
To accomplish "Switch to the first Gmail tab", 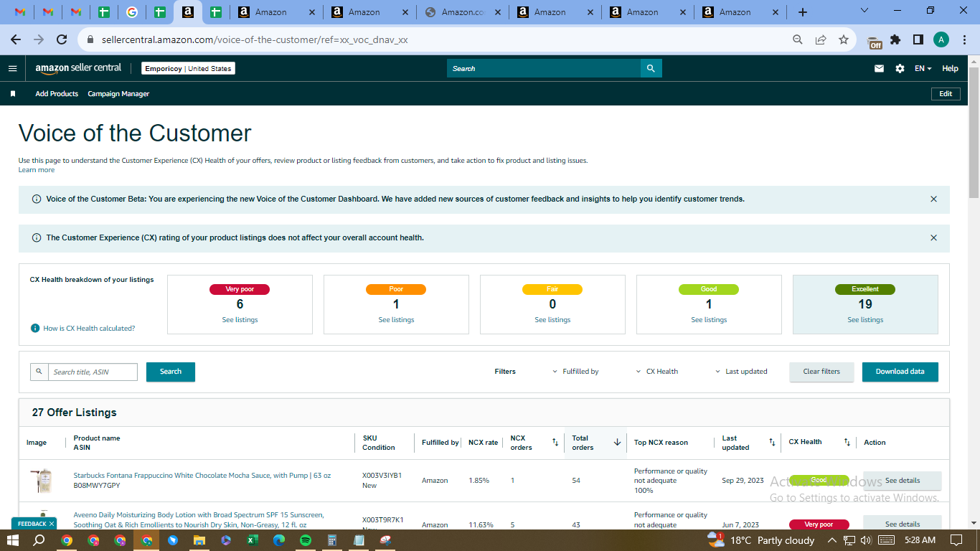I will click(21, 12).
